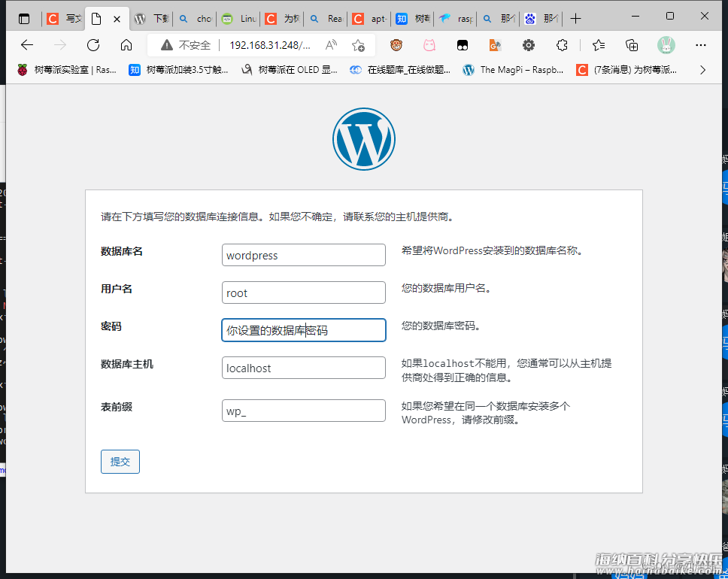Focus the 数据库主机 input containing localhost
This screenshot has height=579, width=728.
click(304, 368)
